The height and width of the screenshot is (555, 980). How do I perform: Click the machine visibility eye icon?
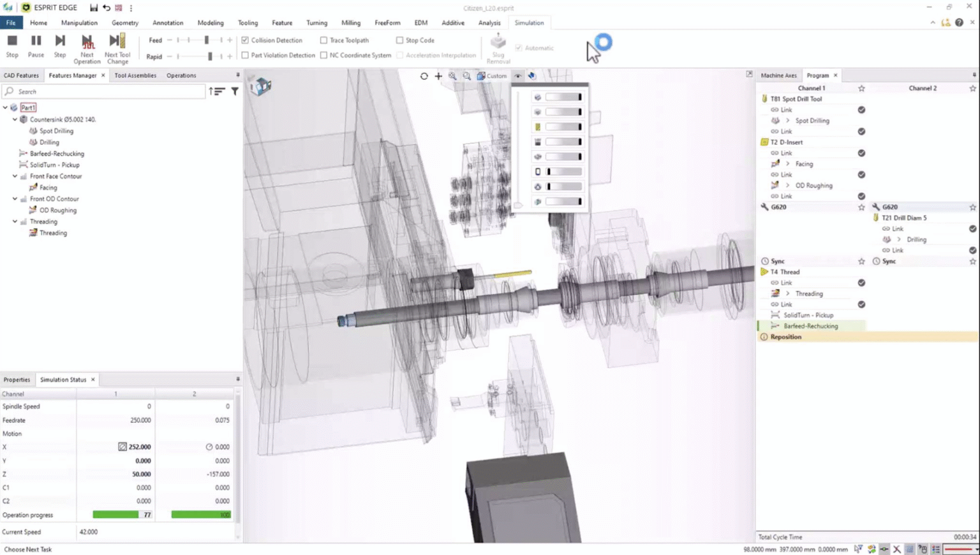(x=517, y=76)
